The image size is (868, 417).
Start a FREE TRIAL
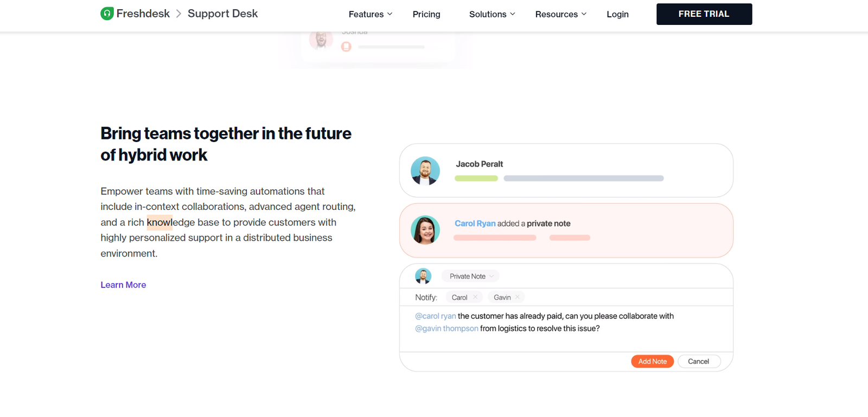point(704,14)
